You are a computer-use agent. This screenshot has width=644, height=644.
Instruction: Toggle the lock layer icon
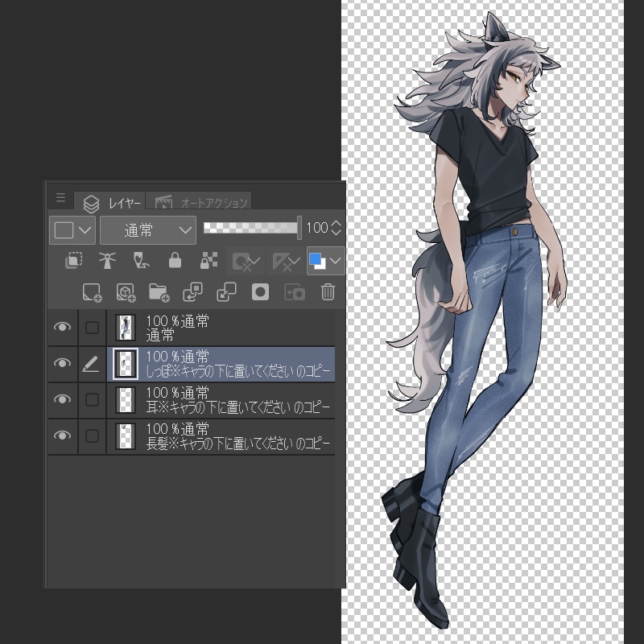point(175,260)
